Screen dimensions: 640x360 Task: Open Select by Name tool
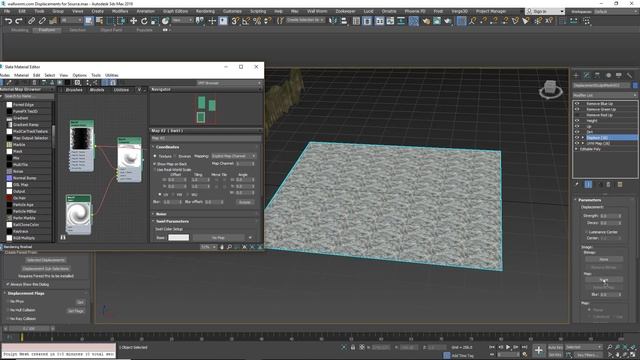99,21
